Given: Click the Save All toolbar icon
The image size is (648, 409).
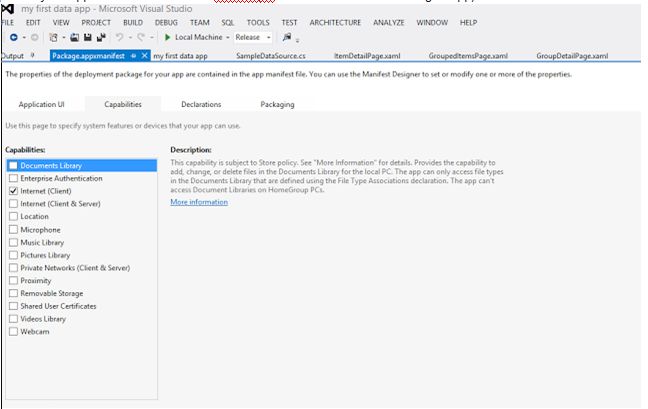Looking at the screenshot, I should coord(101,37).
